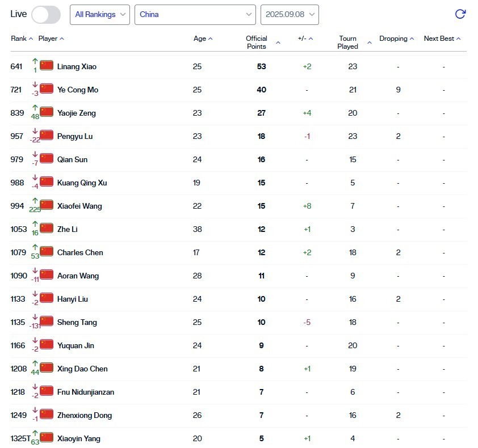Sort by the +/- column caret
The height and width of the screenshot is (448, 478).
(x=312, y=39)
